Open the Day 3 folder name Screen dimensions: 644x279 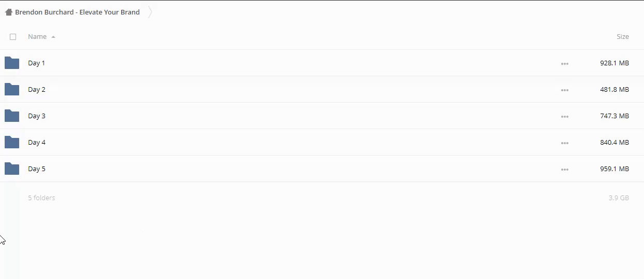pyautogui.click(x=36, y=116)
